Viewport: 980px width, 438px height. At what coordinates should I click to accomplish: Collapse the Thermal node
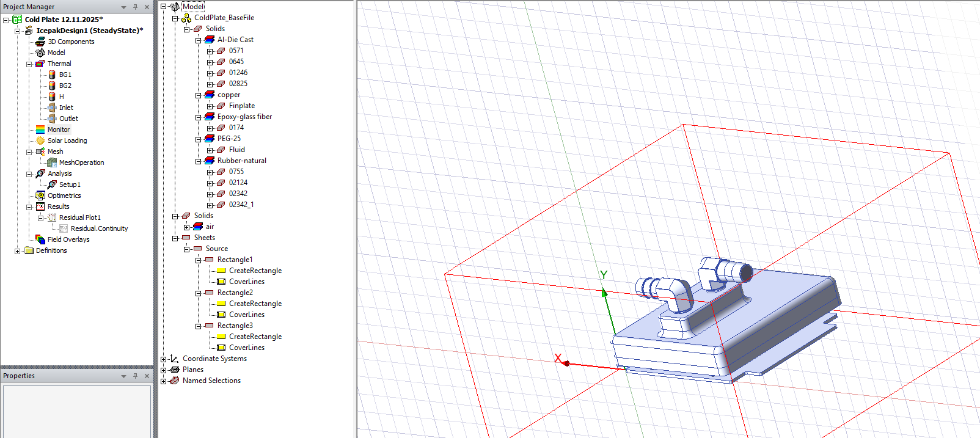tap(29, 64)
